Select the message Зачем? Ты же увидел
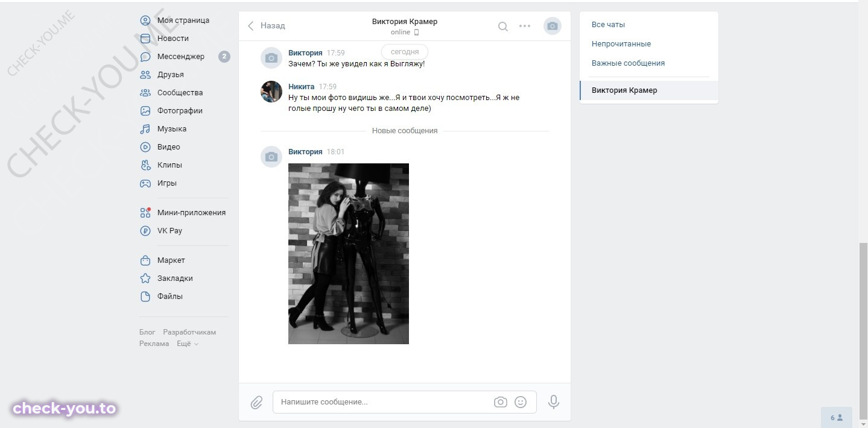The height and width of the screenshot is (428, 868). tap(356, 64)
